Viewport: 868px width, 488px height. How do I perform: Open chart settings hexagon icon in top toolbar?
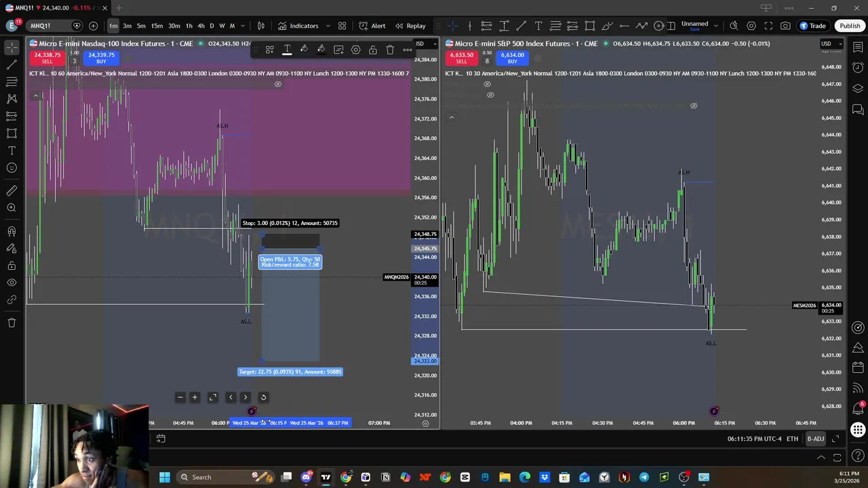pos(751,26)
